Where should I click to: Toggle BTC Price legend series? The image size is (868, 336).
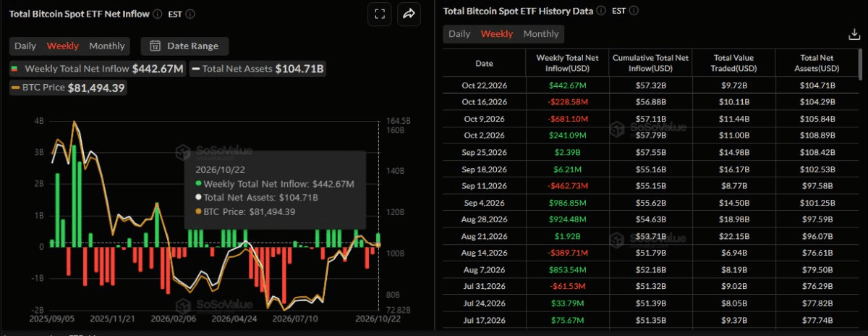click(x=68, y=88)
